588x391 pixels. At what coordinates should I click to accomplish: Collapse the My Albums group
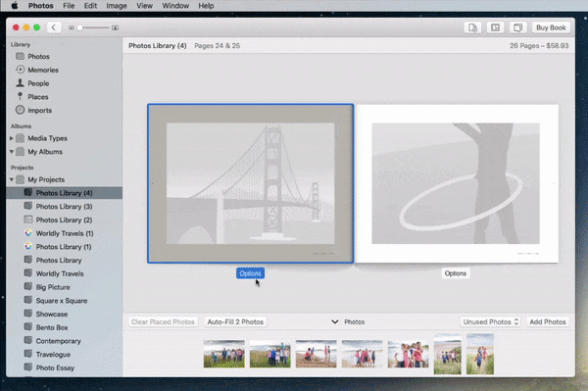[x=11, y=152]
